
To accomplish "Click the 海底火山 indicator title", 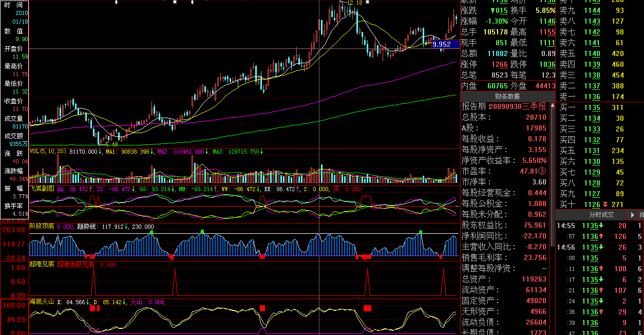I will click(x=42, y=302).
